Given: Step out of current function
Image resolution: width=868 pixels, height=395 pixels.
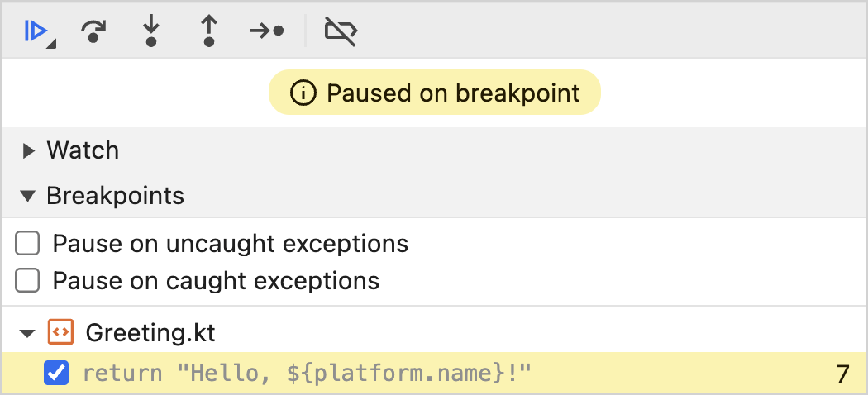Looking at the screenshot, I should coord(209,31).
